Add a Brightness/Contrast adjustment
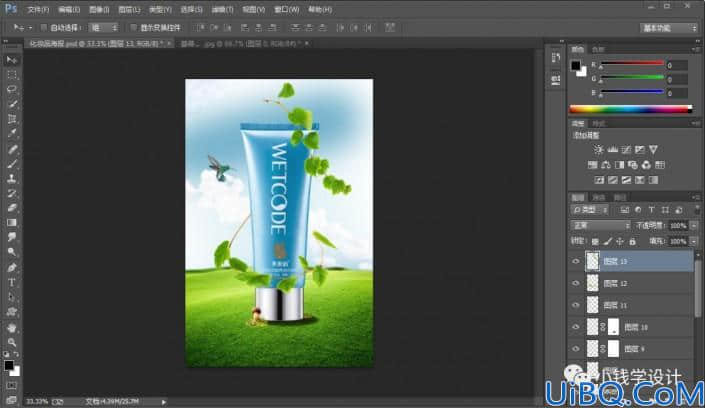Image resolution: width=705 pixels, height=408 pixels. 598,149
